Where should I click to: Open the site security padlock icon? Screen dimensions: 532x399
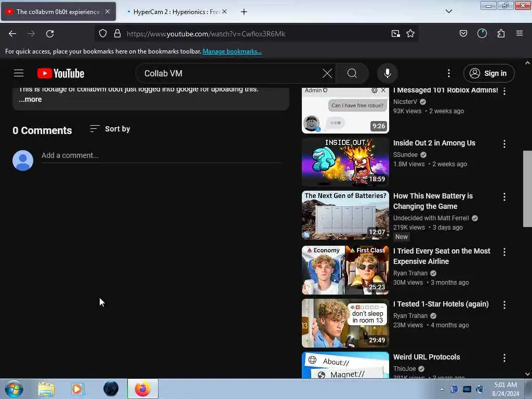point(117,34)
